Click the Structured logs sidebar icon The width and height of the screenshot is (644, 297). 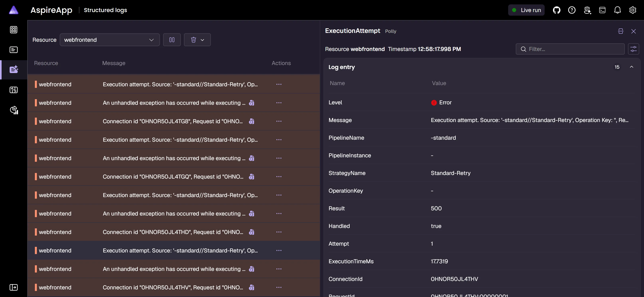13,70
